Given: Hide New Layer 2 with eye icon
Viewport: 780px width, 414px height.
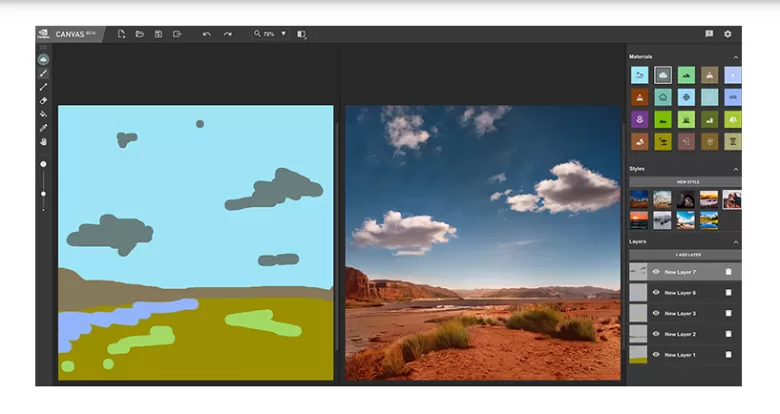Looking at the screenshot, I should pyautogui.click(x=656, y=334).
